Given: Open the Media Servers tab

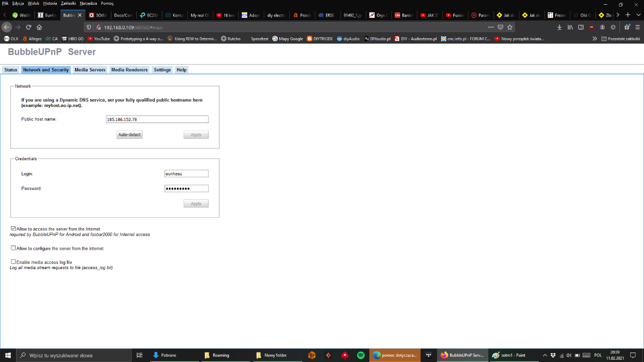Looking at the screenshot, I should pos(90,70).
